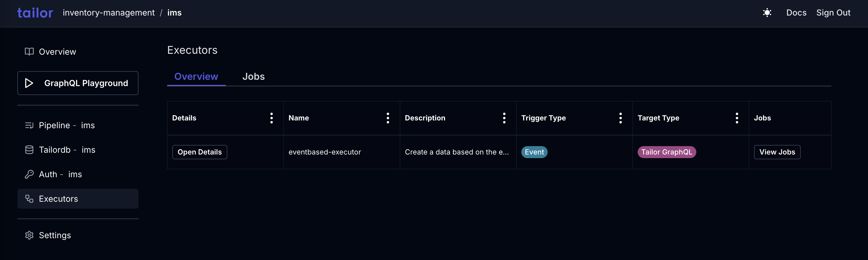Click the Pipeline icon
The width and height of the screenshot is (868, 260).
pyautogui.click(x=29, y=125)
